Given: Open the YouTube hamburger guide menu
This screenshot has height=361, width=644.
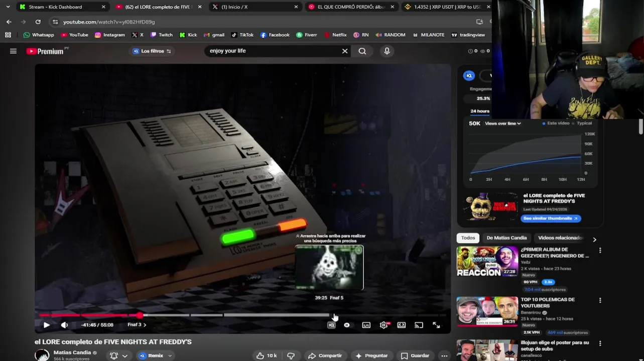Looking at the screenshot, I should [x=14, y=51].
